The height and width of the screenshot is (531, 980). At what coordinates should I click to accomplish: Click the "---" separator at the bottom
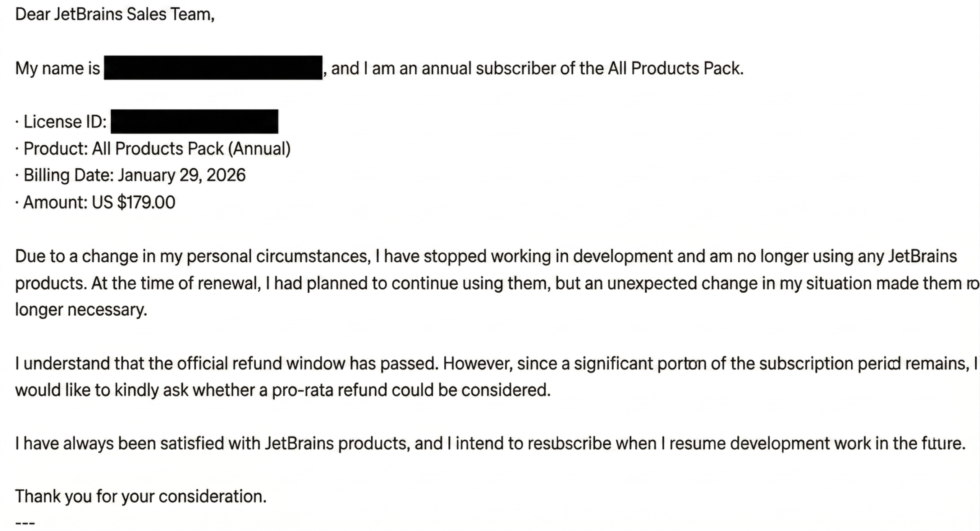click(x=25, y=523)
